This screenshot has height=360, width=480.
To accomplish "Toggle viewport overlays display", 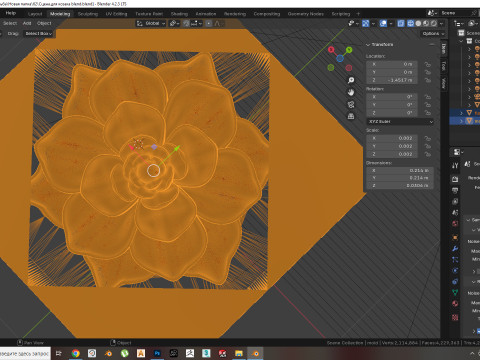I will pyautogui.click(x=383, y=23).
